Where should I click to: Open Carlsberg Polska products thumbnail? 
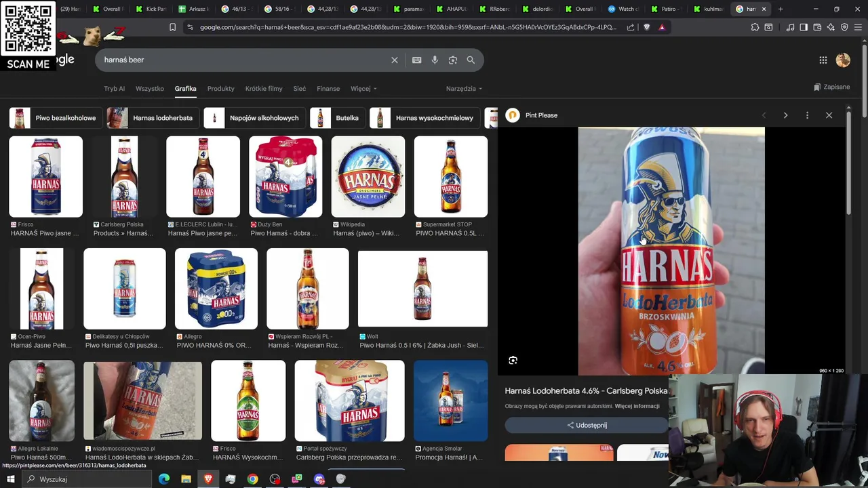(x=124, y=177)
